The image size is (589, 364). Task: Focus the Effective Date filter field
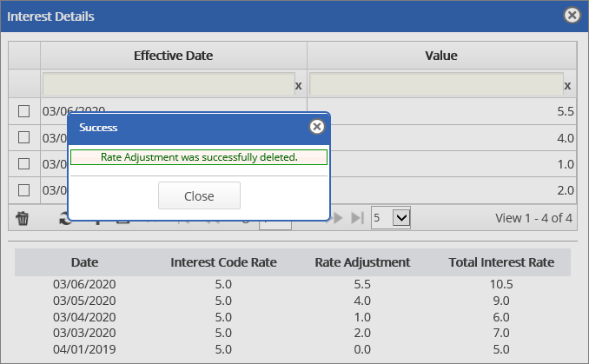click(168, 83)
